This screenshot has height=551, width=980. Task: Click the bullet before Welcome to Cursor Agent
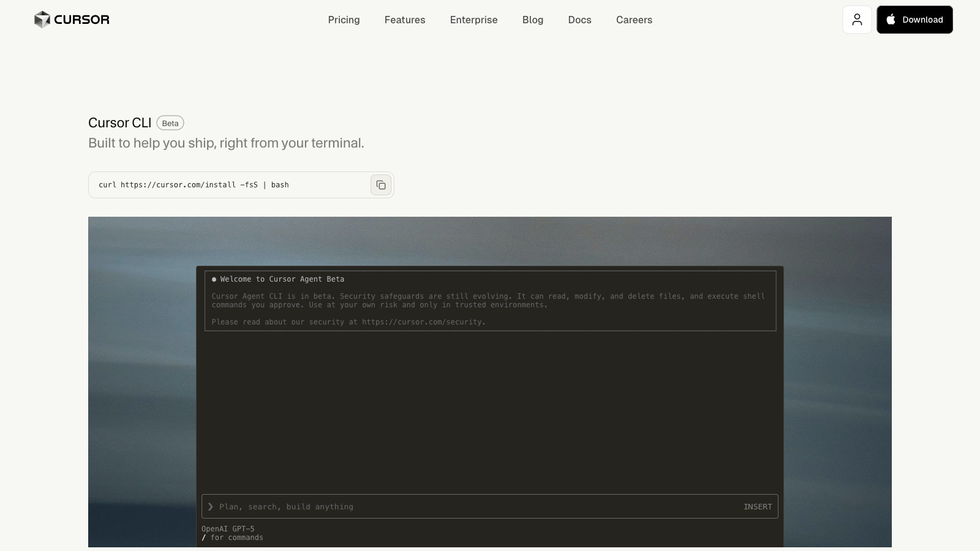point(214,279)
